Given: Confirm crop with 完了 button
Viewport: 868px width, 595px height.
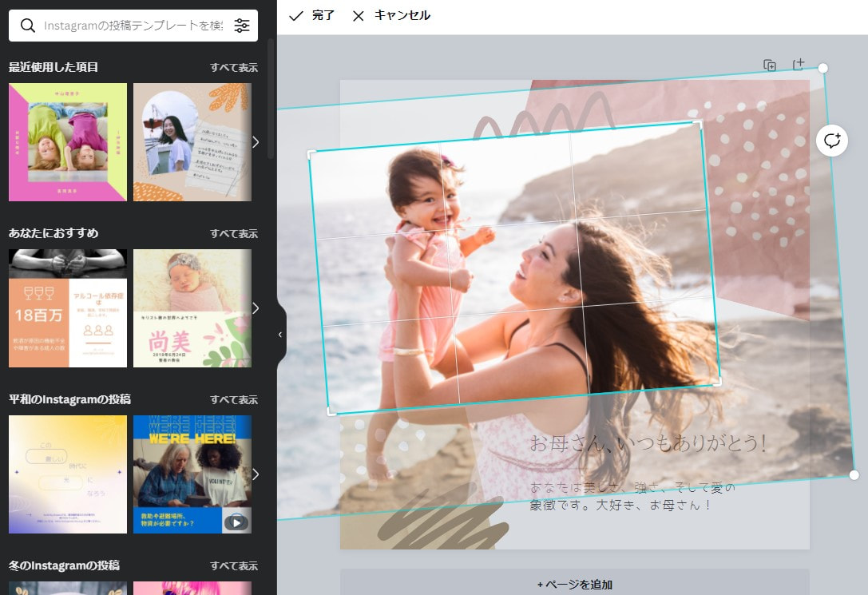Looking at the screenshot, I should [311, 15].
